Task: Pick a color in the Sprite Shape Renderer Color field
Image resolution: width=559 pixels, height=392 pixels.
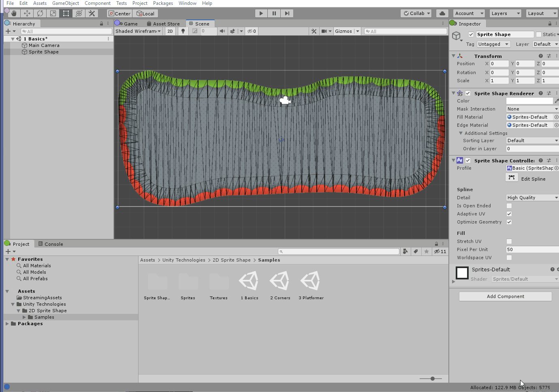Action: tap(531, 101)
